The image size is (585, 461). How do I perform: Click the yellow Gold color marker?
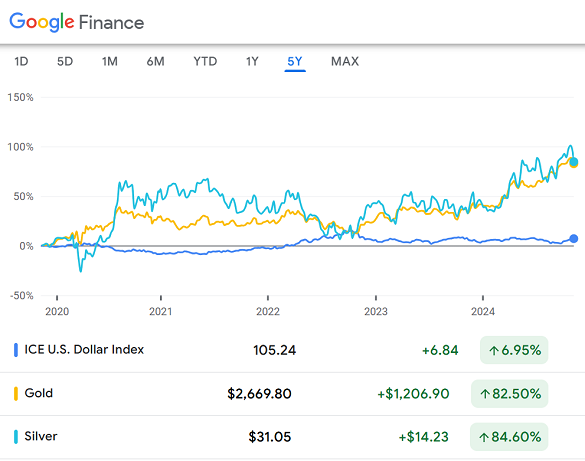point(16,393)
